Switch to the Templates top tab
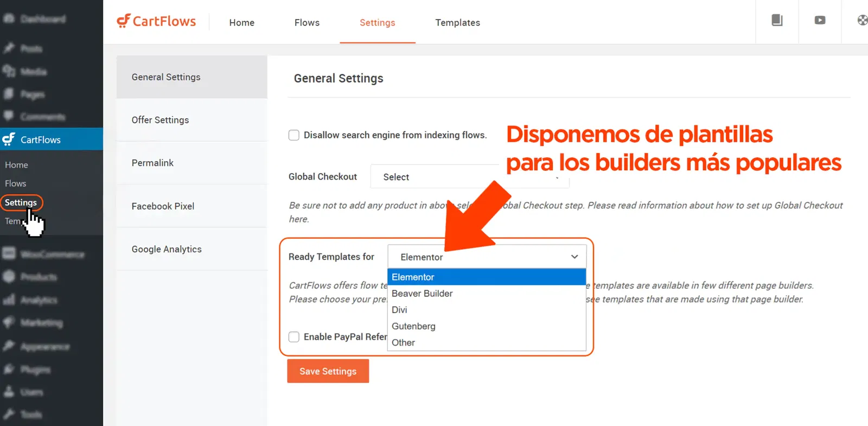The width and height of the screenshot is (868, 426). click(x=457, y=23)
